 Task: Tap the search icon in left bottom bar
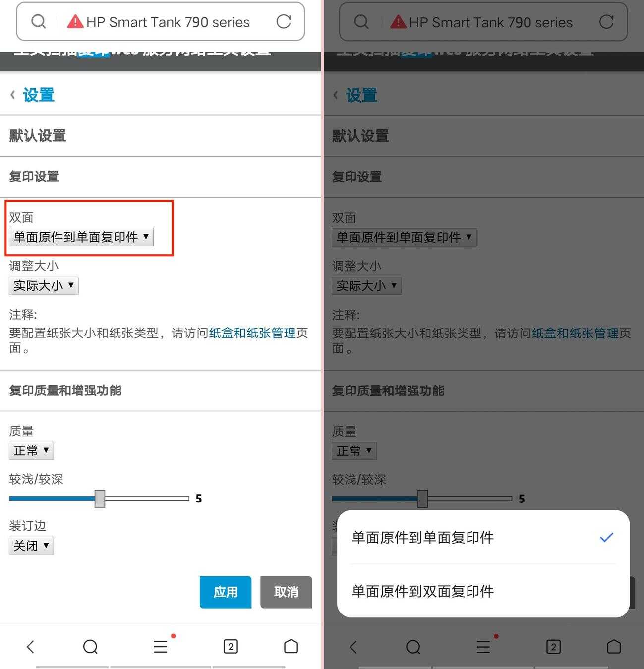click(90, 646)
